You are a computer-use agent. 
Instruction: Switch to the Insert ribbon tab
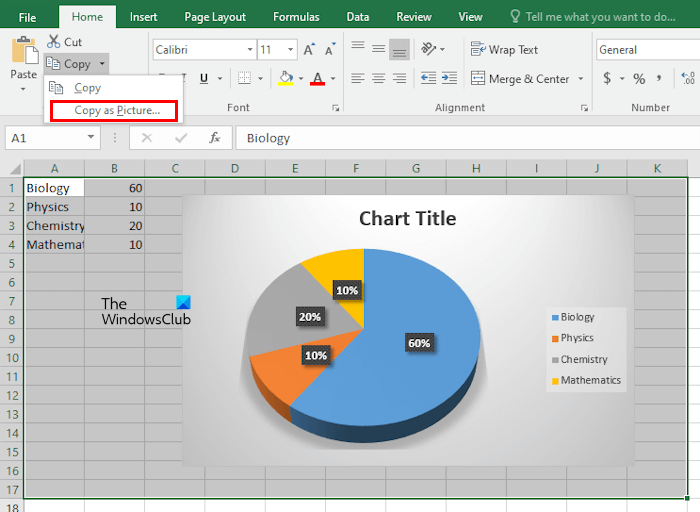click(x=143, y=17)
